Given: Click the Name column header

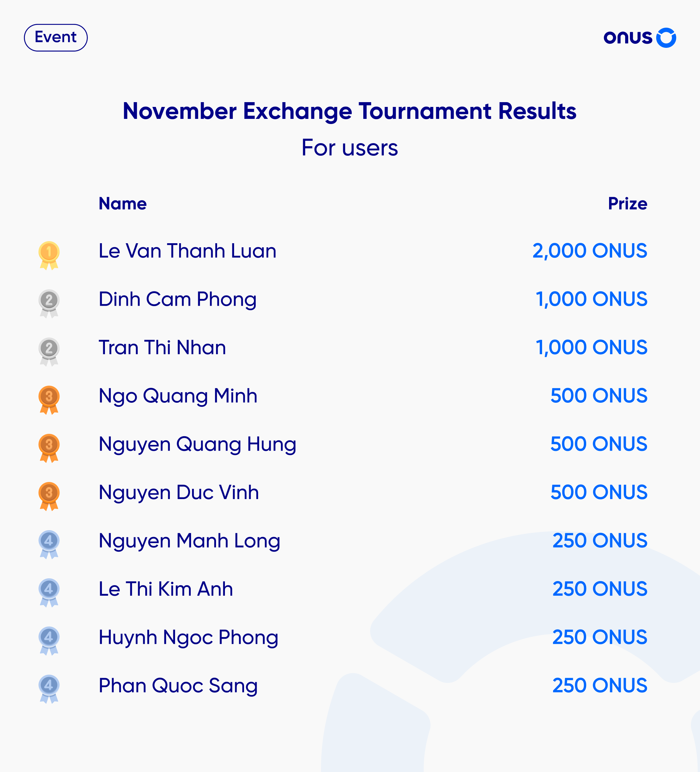Looking at the screenshot, I should pyautogui.click(x=123, y=204).
